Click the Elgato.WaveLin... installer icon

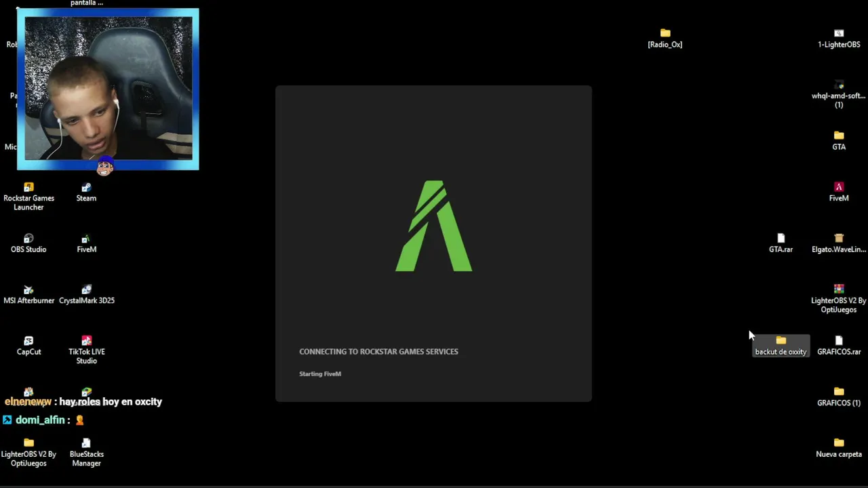(x=839, y=243)
